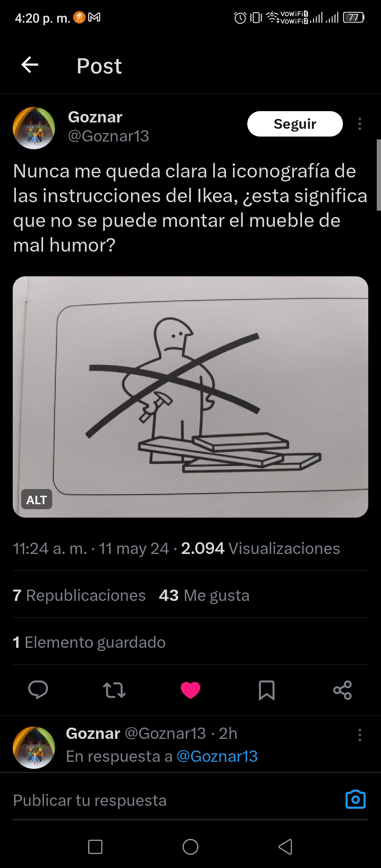Open the Ikea instruction image thumbnail
The width and height of the screenshot is (381, 868).
(190, 397)
